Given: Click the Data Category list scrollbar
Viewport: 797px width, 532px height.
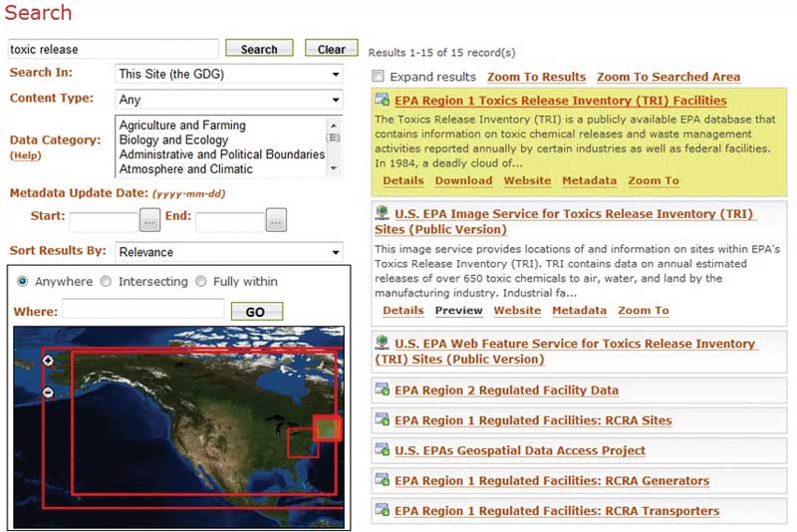Looking at the screenshot, I should coord(334,146).
